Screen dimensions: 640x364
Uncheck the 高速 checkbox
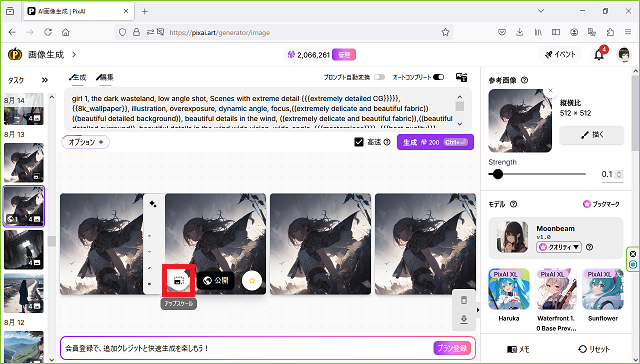[359, 142]
